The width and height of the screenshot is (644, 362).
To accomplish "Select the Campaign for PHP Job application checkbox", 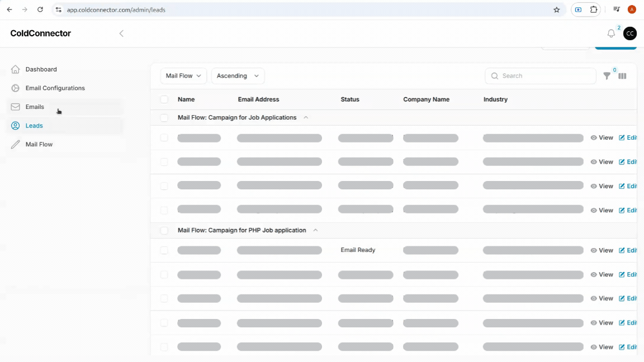I will [x=164, y=230].
